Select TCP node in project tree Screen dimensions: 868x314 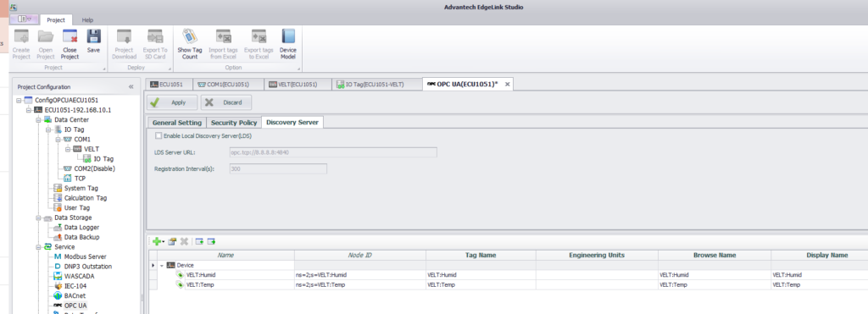click(x=80, y=178)
